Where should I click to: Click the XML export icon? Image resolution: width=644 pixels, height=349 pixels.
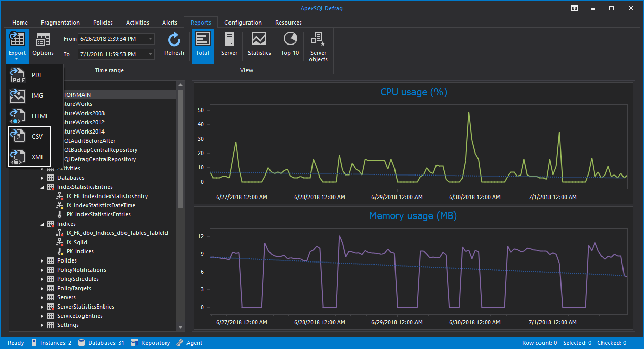18,157
